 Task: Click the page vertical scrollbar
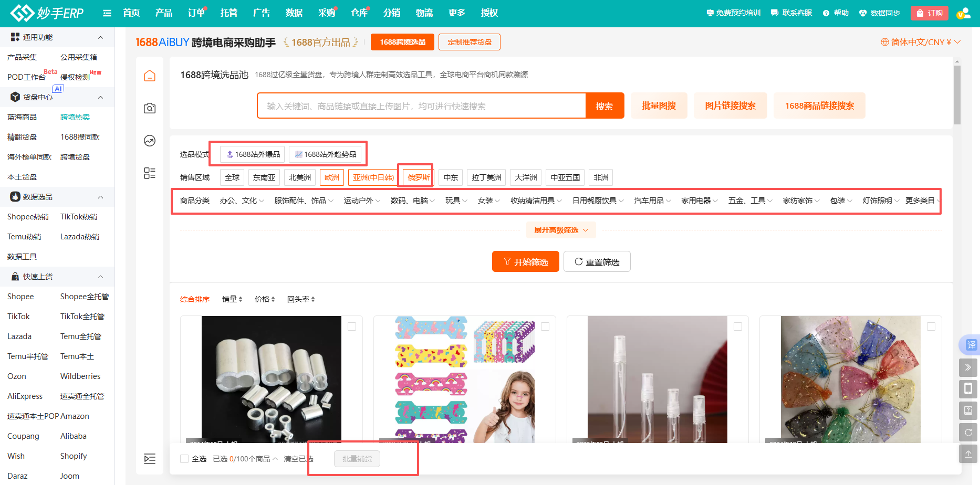[x=957, y=94]
